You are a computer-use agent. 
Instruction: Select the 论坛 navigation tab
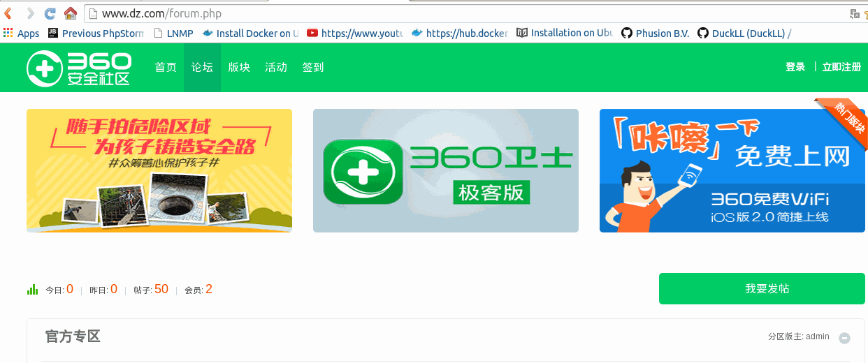coord(202,67)
